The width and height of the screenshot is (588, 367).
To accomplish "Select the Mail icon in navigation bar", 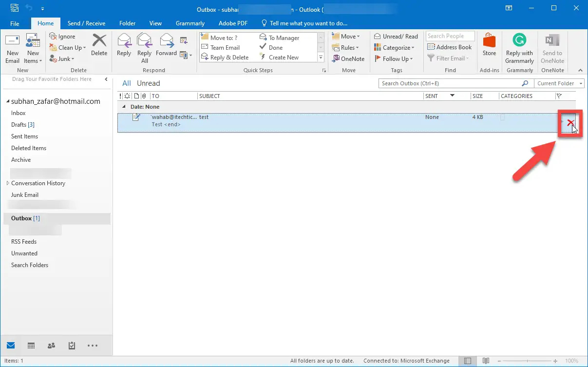I will click(11, 346).
